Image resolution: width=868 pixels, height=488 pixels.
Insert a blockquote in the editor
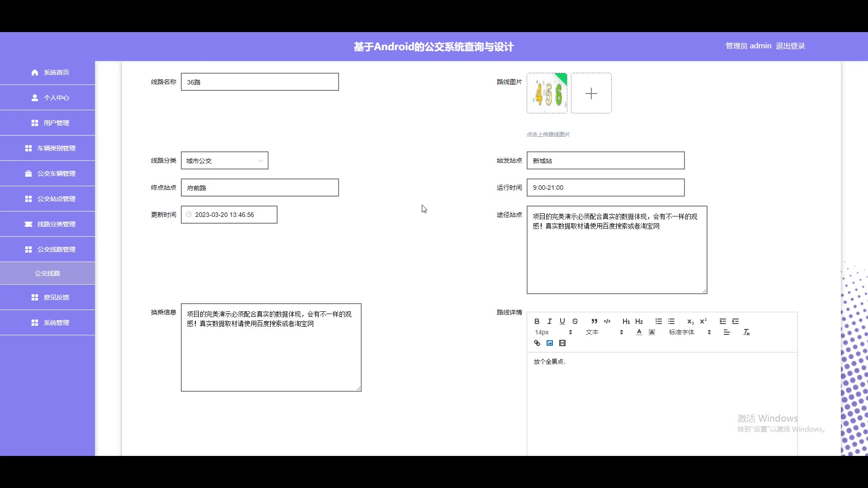594,321
